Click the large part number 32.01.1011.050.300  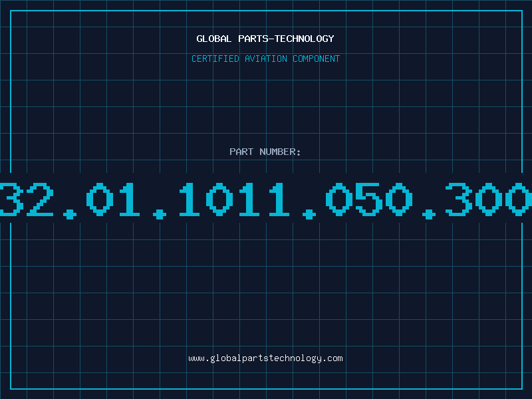[266, 200]
